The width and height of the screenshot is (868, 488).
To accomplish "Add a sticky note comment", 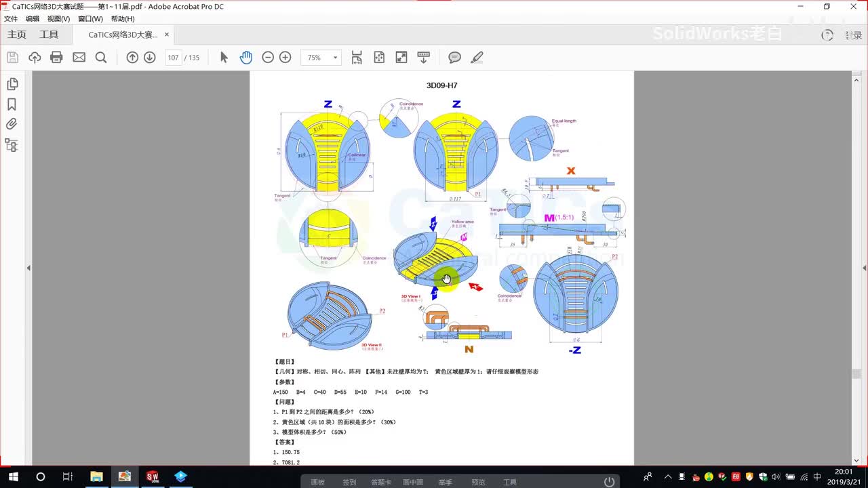I will coord(454,58).
